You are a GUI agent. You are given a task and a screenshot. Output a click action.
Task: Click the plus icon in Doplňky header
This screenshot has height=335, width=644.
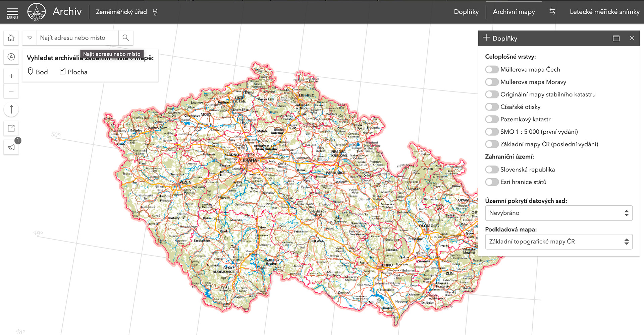point(486,38)
